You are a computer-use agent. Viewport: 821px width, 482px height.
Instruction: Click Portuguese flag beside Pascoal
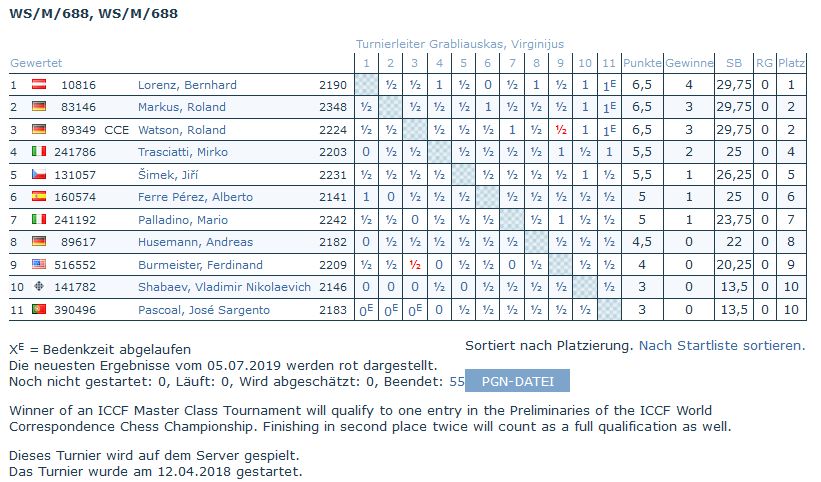(x=40, y=310)
